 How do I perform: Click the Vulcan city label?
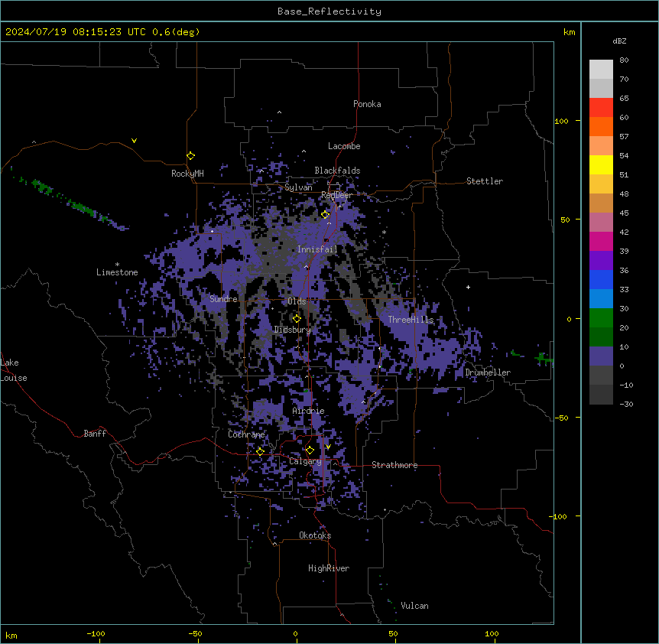[x=414, y=606]
